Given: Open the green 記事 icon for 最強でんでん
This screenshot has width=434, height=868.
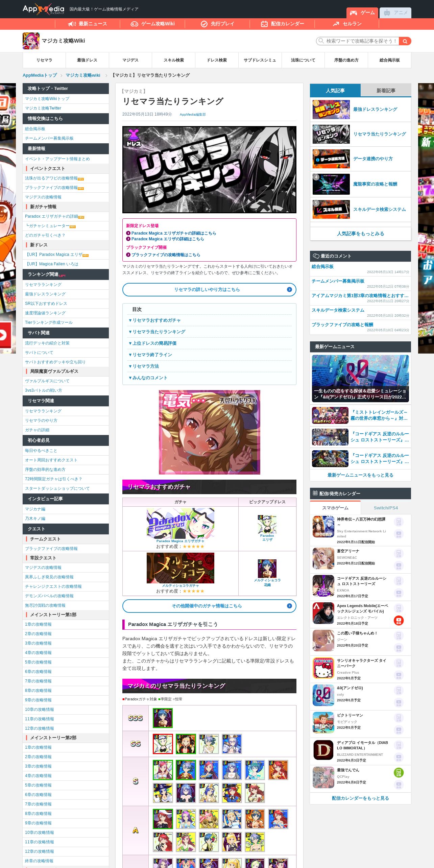Looking at the screenshot, I should (399, 772).
